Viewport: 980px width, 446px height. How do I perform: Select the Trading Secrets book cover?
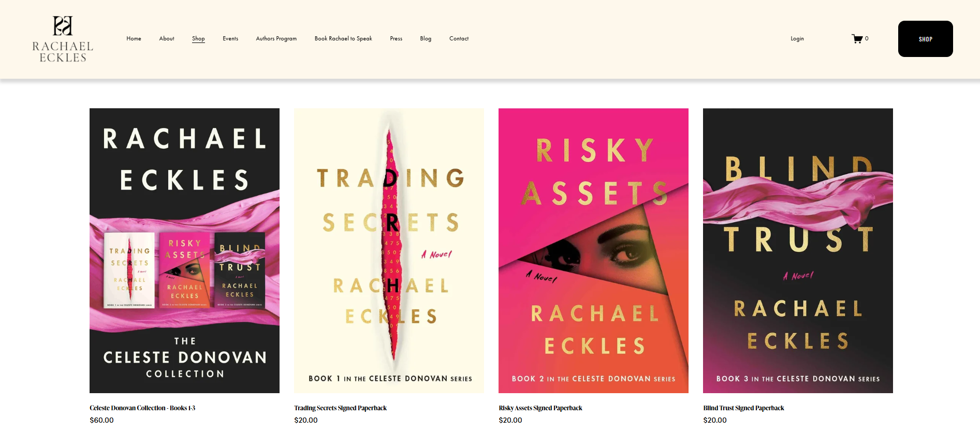(x=389, y=250)
